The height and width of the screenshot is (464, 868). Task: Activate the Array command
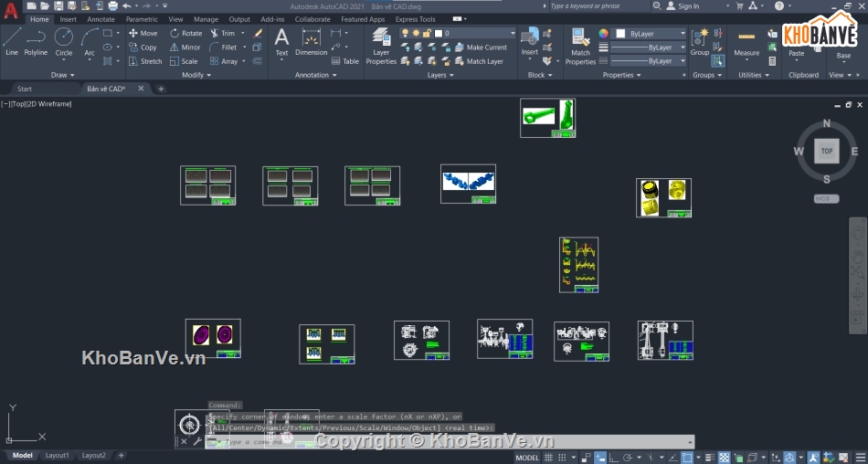pyautogui.click(x=224, y=61)
